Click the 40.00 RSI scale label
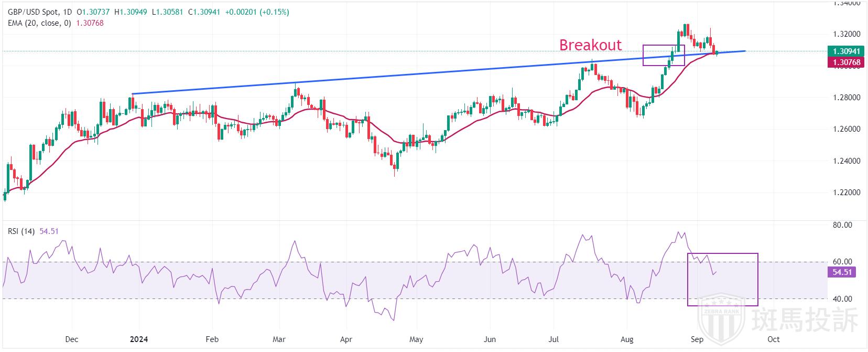Viewport: 868px width, 352px height. [x=843, y=299]
